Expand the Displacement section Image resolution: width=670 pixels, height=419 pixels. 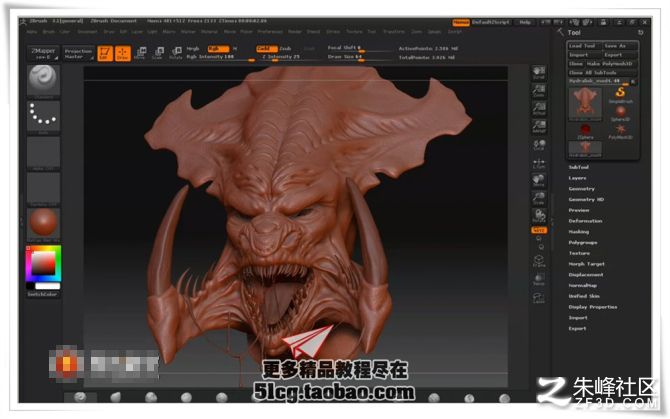tap(586, 275)
